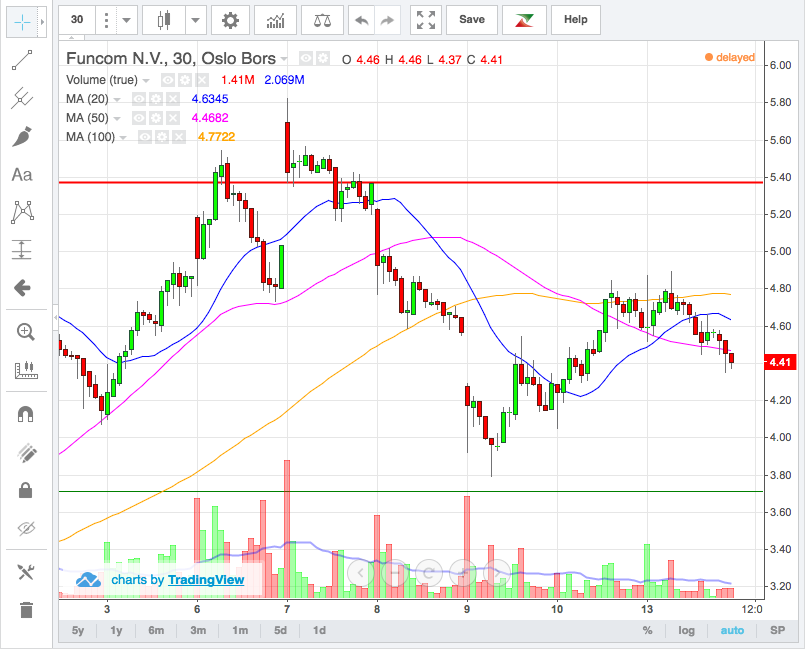Click the candlestick chart style icon

point(164,20)
